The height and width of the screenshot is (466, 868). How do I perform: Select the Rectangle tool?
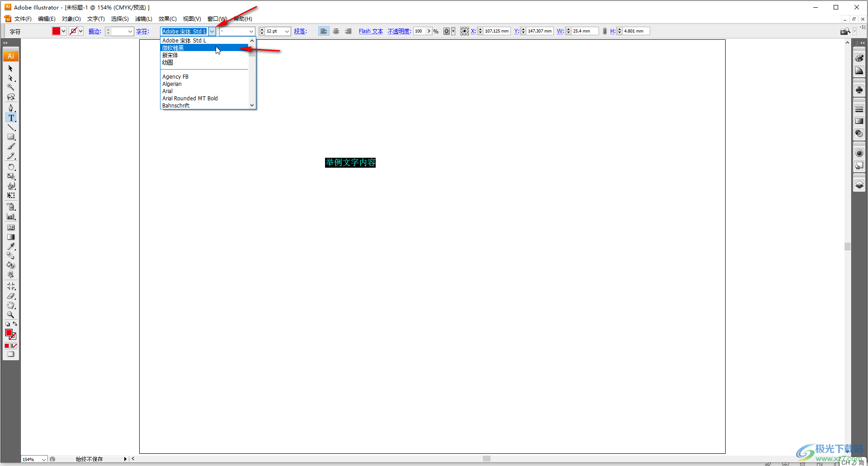tap(11, 137)
